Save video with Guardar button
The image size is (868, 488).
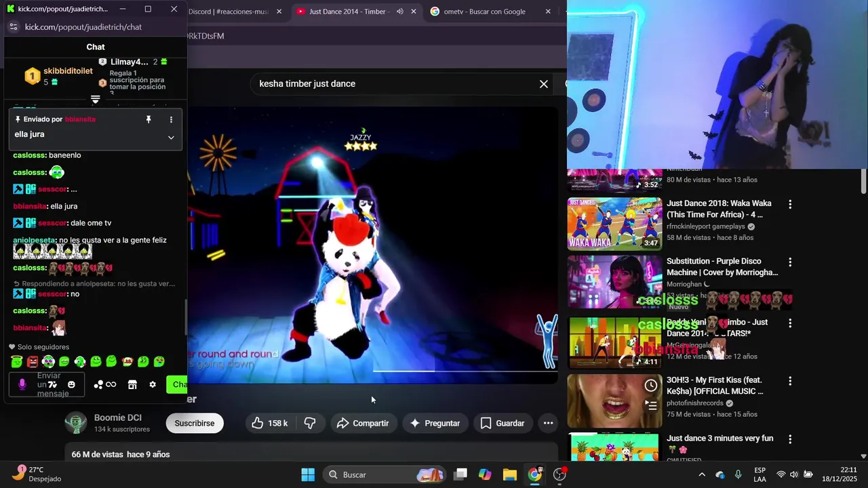click(502, 423)
